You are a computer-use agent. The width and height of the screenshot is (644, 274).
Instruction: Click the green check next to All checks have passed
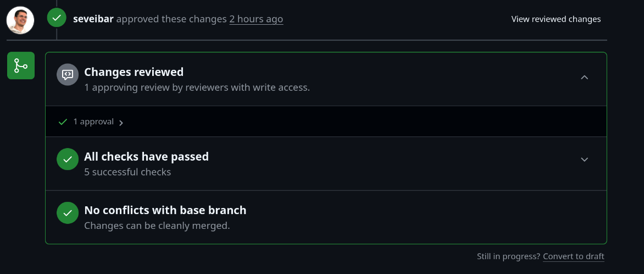tap(68, 159)
